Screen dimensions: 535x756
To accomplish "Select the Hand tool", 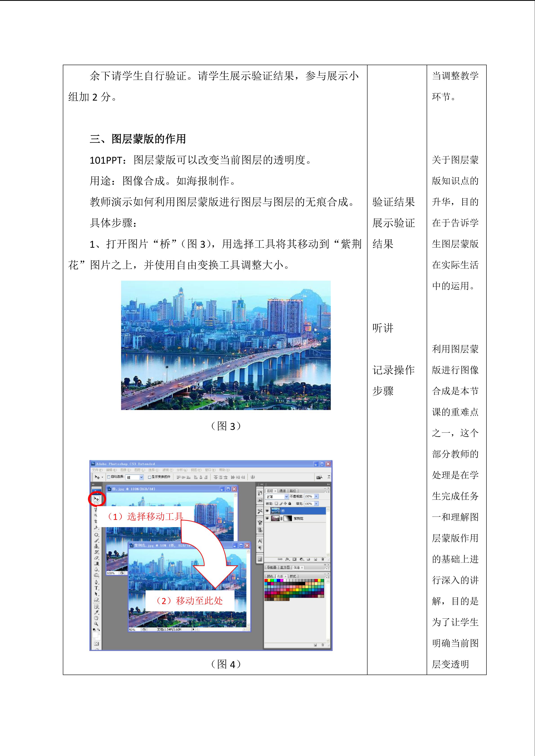I will click(97, 618).
